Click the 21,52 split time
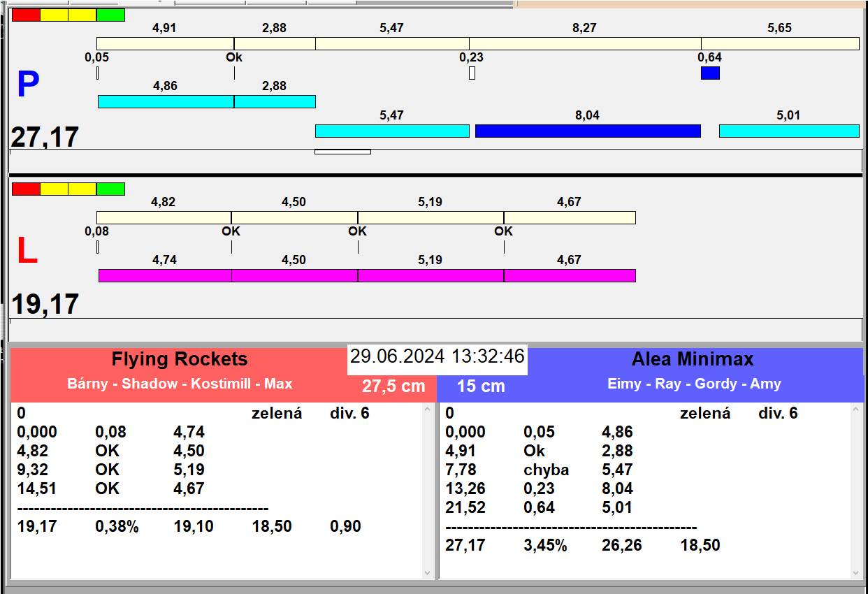 tap(465, 507)
